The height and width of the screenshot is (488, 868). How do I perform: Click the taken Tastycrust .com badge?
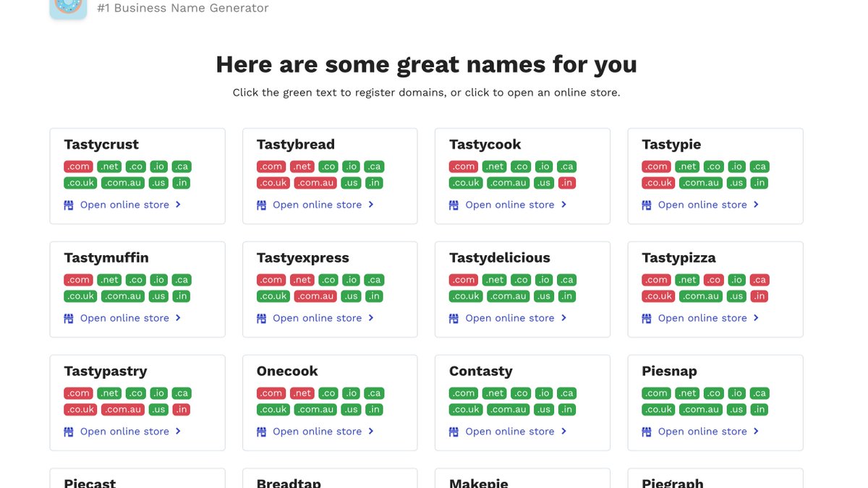[78, 166]
